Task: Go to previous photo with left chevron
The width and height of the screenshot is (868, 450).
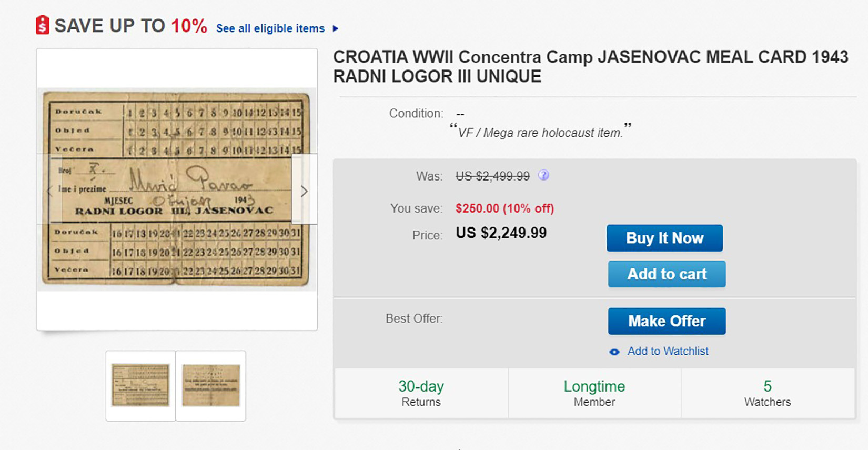Action: coord(50,191)
